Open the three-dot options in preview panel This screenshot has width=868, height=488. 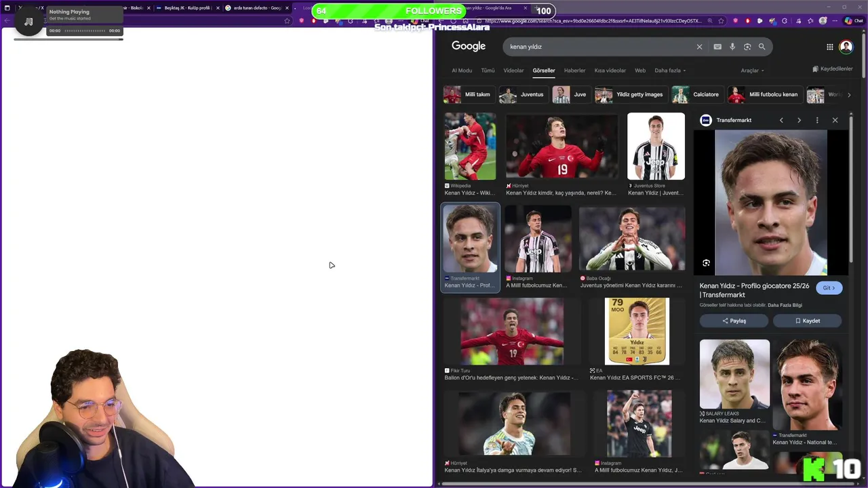(817, 120)
